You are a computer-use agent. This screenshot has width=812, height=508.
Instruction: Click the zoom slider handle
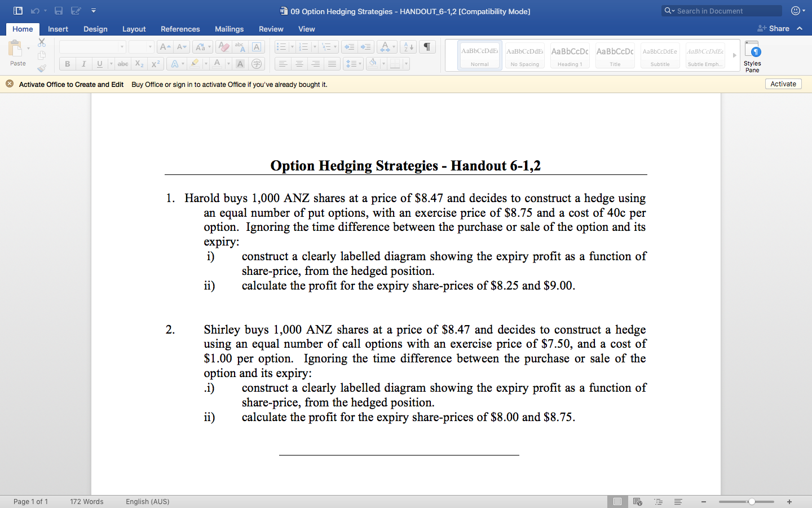(752, 501)
